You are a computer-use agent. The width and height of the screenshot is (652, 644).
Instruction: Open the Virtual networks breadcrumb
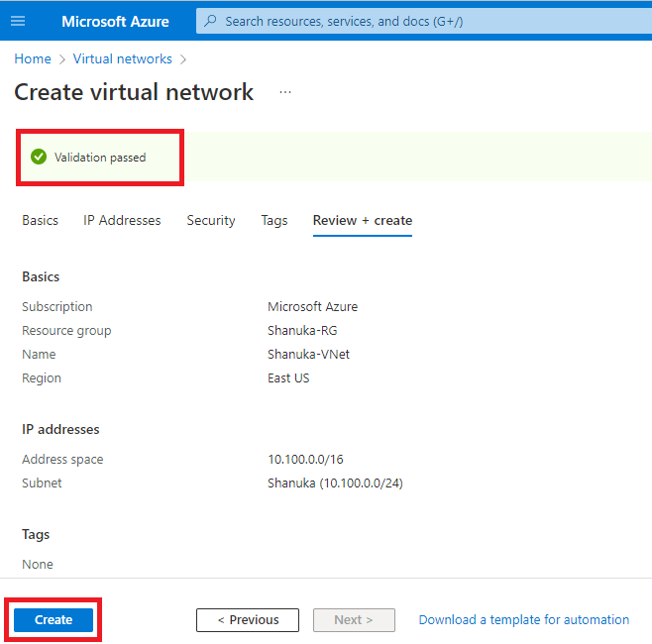[x=122, y=58]
